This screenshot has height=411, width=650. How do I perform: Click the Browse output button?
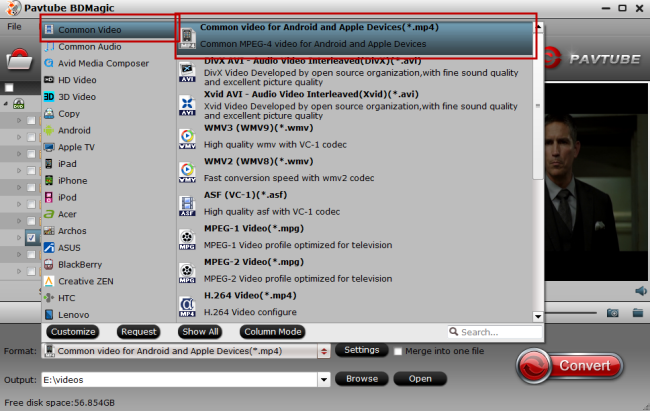pyautogui.click(x=361, y=379)
